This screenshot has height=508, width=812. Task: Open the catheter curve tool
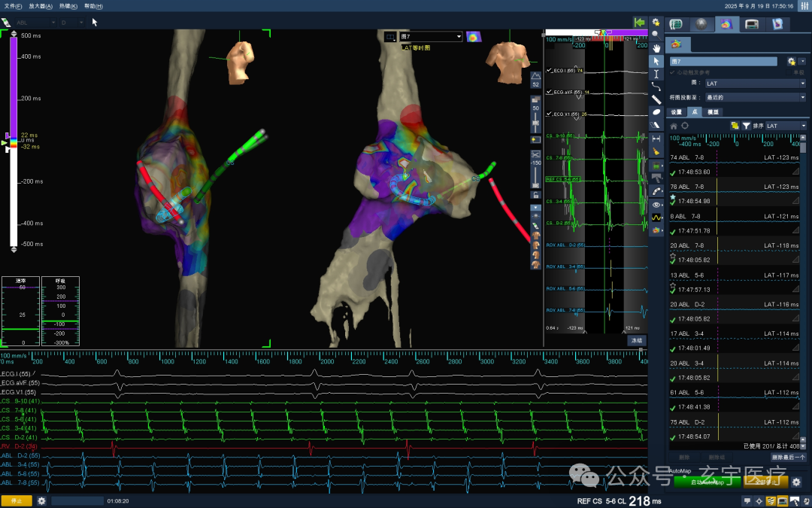click(x=656, y=191)
